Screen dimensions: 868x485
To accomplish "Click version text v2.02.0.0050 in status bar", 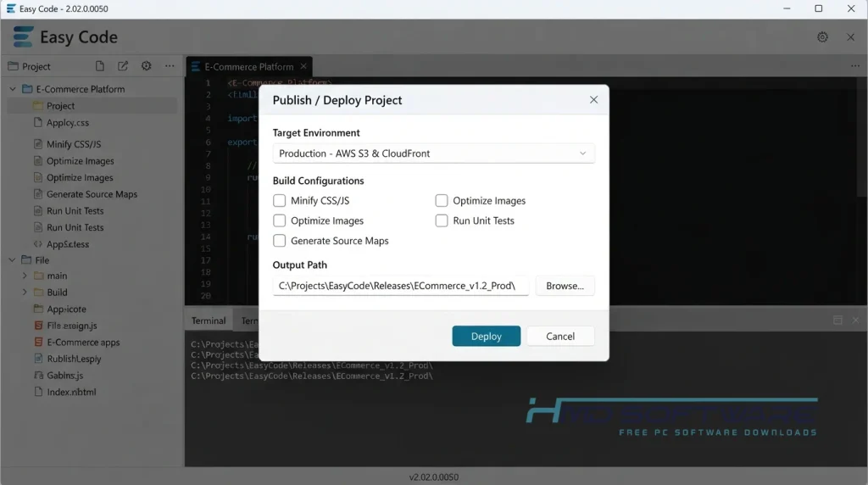I will coord(433,477).
